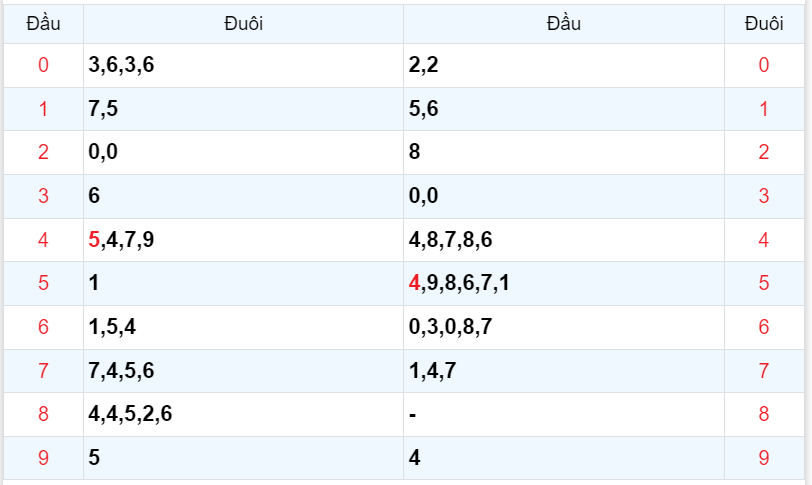812x485 pixels.
Task: Click the cell showing '2,2'
Action: [x=425, y=66]
